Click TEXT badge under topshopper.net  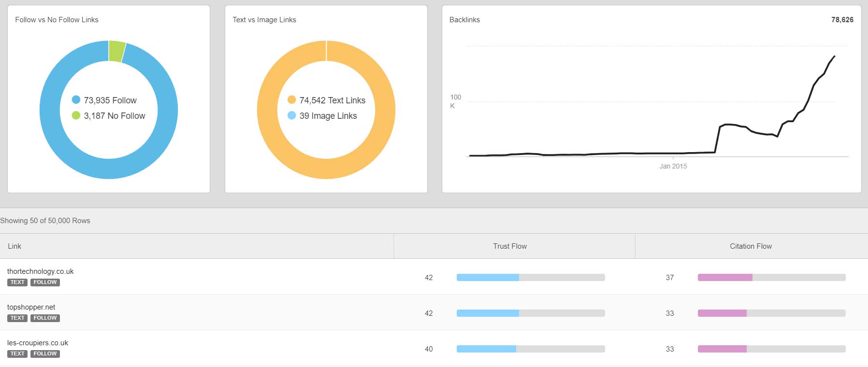[17, 318]
